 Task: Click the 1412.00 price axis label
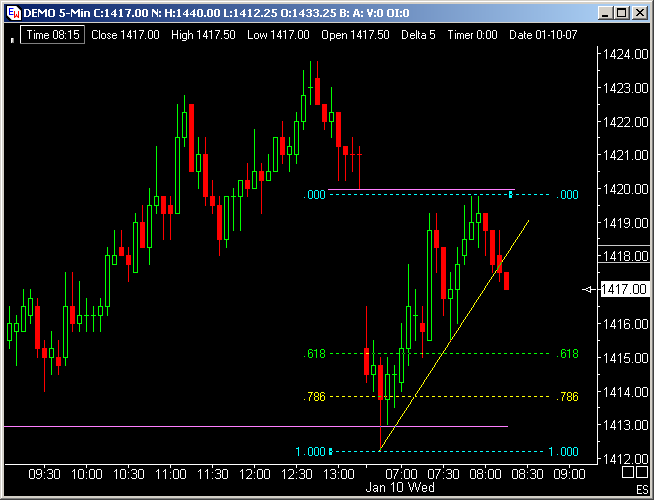(626, 459)
